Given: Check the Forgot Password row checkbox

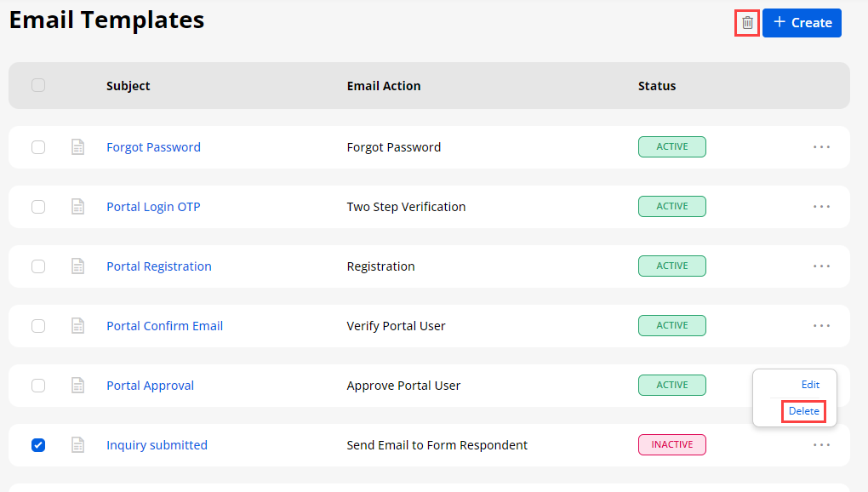Looking at the screenshot, I should (x=38, y=147).
